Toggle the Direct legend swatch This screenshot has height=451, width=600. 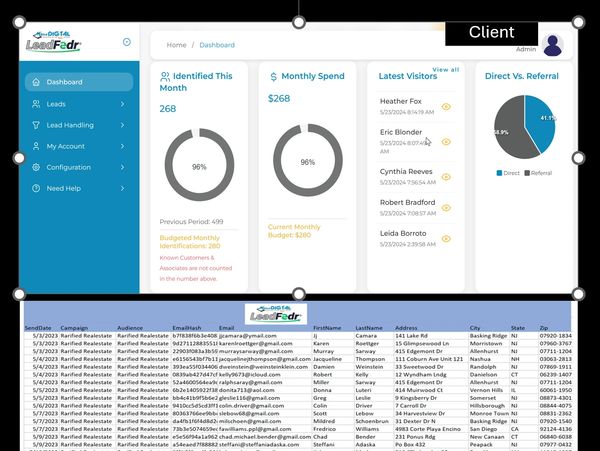(x=499, y=173)
